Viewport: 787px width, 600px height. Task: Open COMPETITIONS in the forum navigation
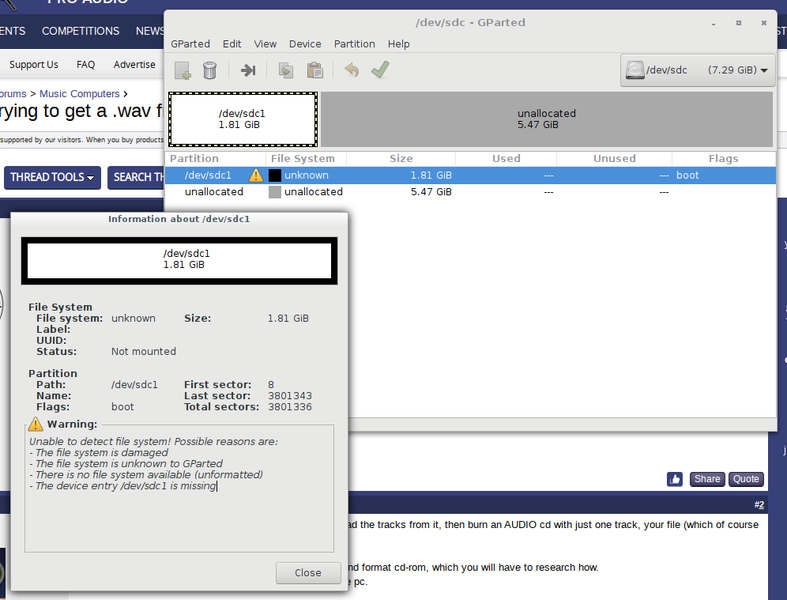[80, 31]
